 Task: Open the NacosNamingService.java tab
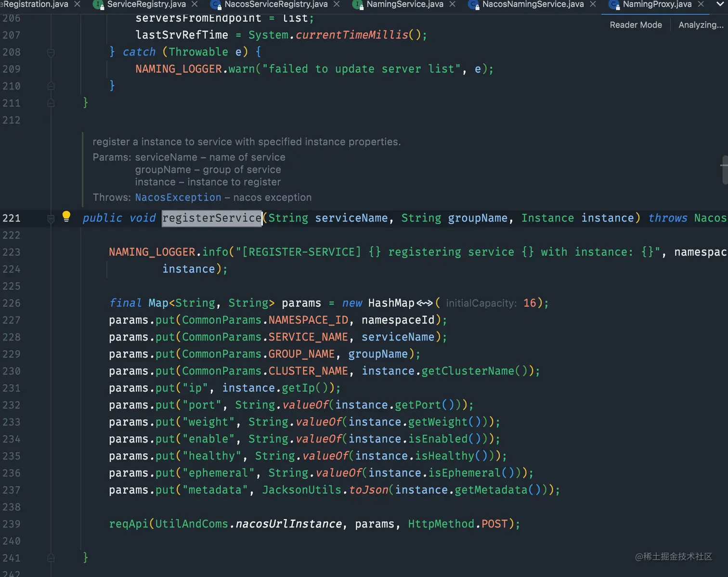(x=533, y=4)
